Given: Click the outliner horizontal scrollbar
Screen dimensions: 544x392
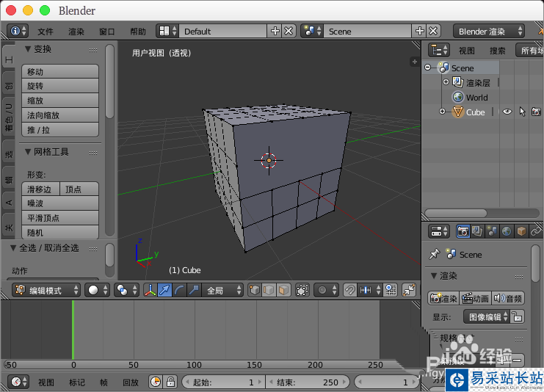Looking at the screenshot, I should [x=455, y=213].
